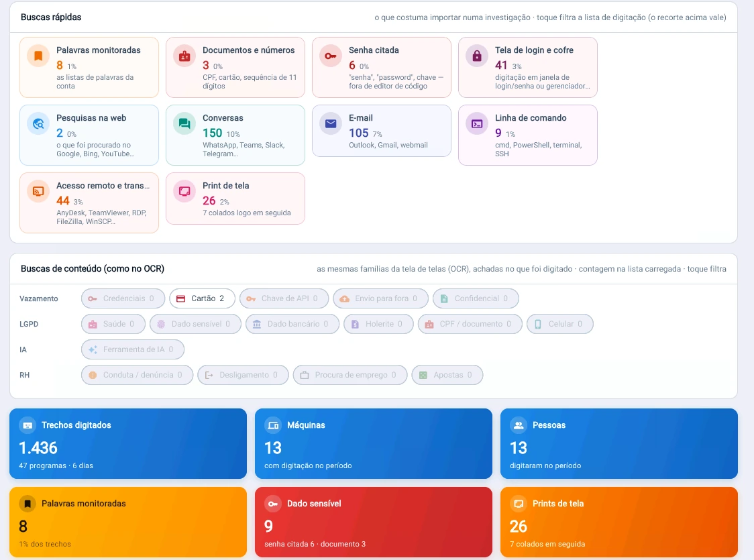Click the LGPD row label

coord(29,324)
